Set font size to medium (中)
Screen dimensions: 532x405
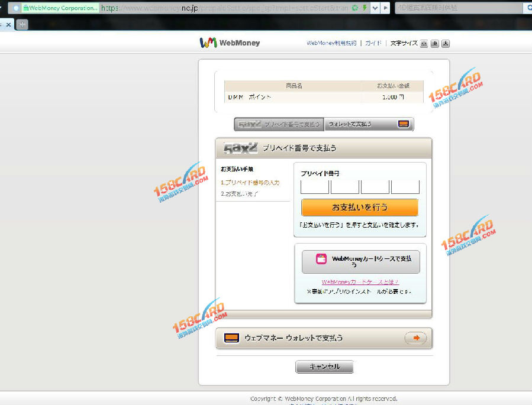pos(434,43)
